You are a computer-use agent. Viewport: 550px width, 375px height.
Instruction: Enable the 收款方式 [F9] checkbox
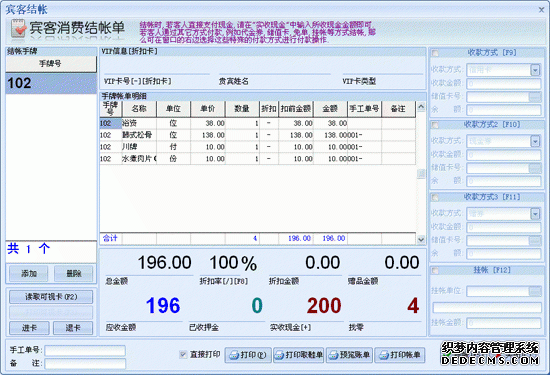pos(435,53)
